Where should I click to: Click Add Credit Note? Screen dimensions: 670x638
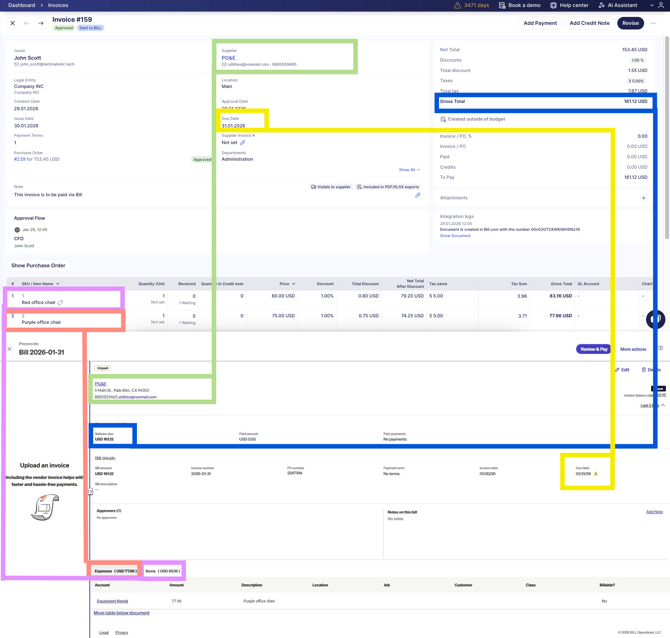pyautogui.click(x=589, y=23)
